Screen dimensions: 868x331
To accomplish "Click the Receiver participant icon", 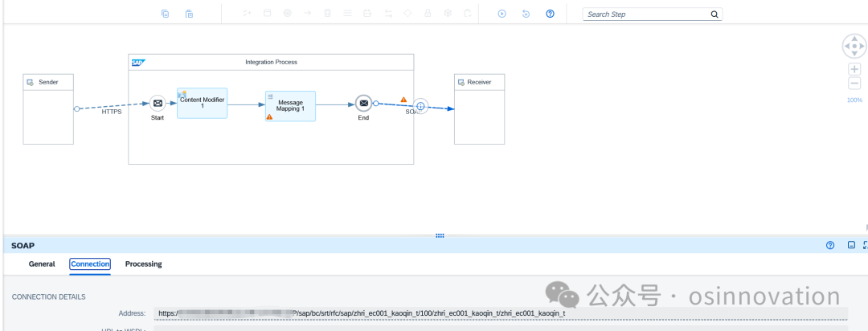I will (x=461, y=82).
